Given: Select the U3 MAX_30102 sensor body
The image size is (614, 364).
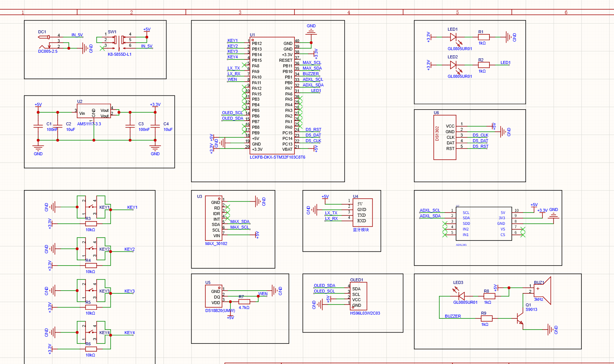Looking at the screenshot, I should (x=213, y=218).
